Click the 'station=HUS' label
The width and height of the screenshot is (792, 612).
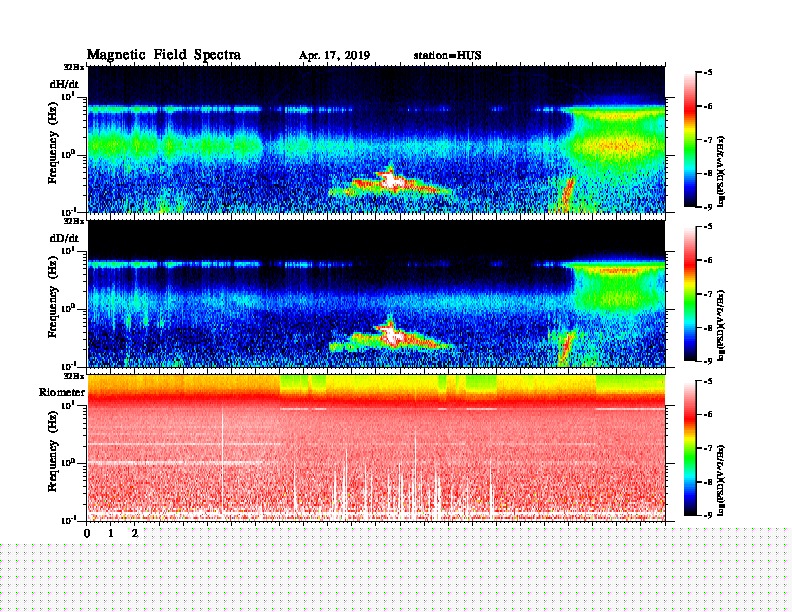[447, 55]
